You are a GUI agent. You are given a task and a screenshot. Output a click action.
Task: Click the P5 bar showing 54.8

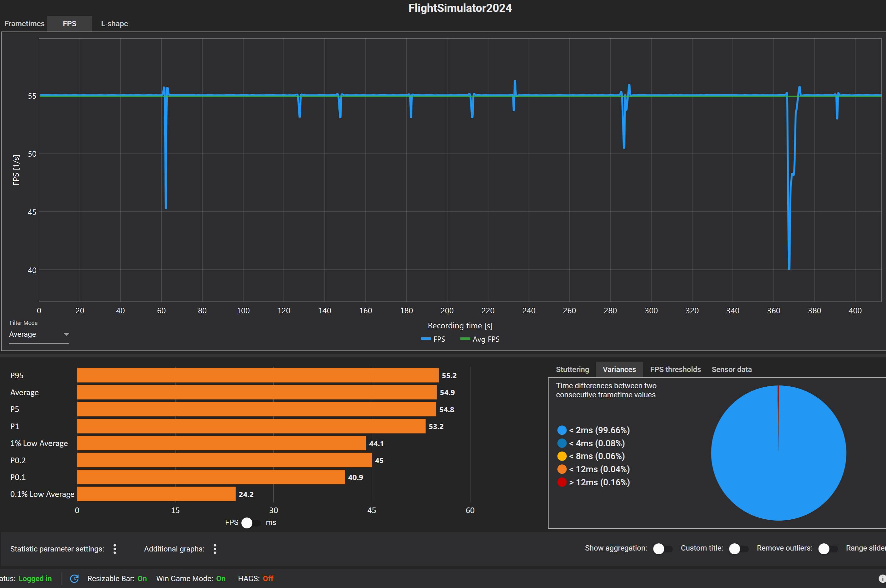click(257, 409)
